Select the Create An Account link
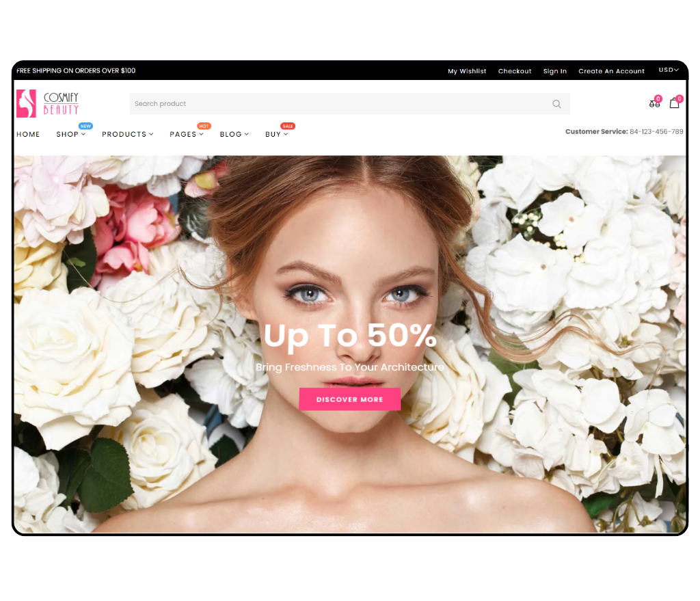 tap(611, 71)
